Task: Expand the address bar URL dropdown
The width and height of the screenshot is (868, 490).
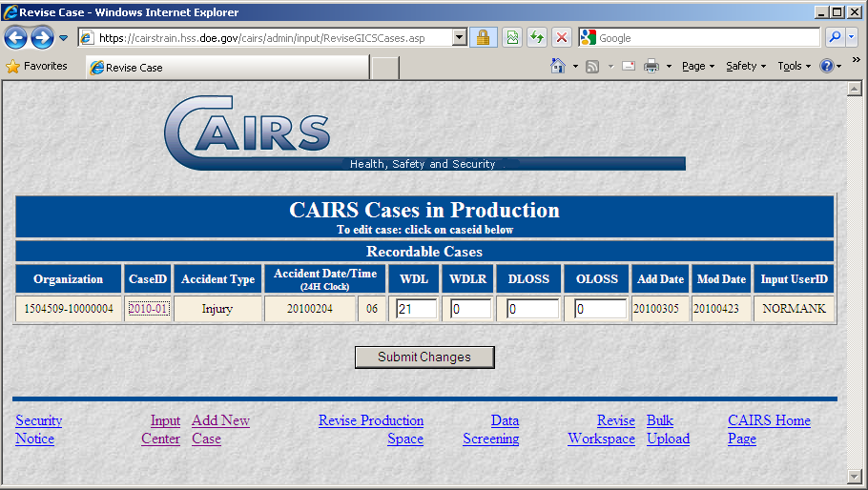Action: pos(460,37)
